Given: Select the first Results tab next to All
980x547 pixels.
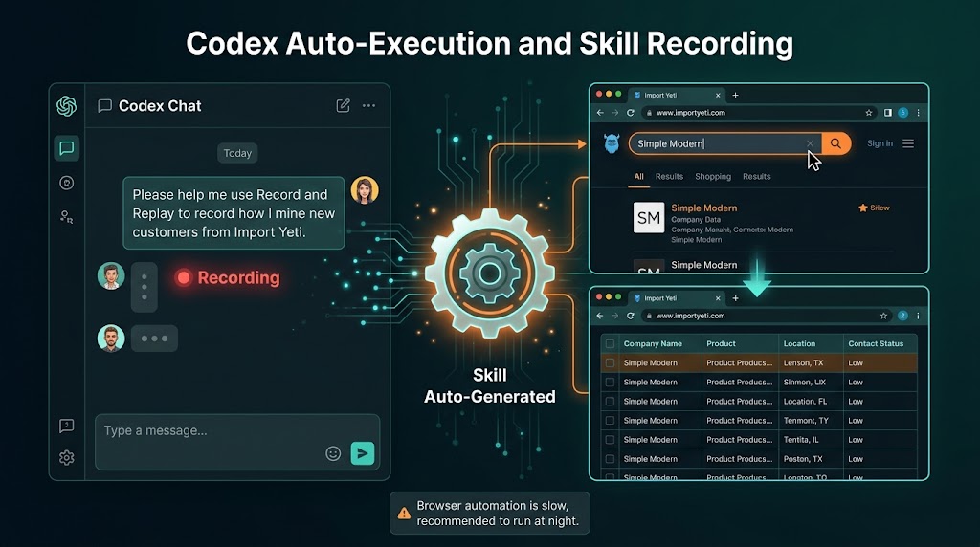Looking at the screenshot, I should [x=669, y=177].
